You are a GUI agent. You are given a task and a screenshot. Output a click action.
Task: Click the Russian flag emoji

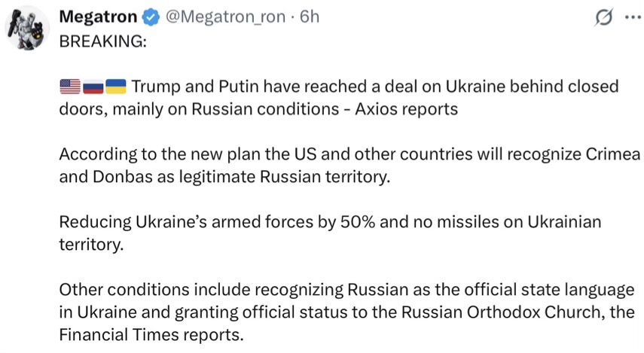91,85
